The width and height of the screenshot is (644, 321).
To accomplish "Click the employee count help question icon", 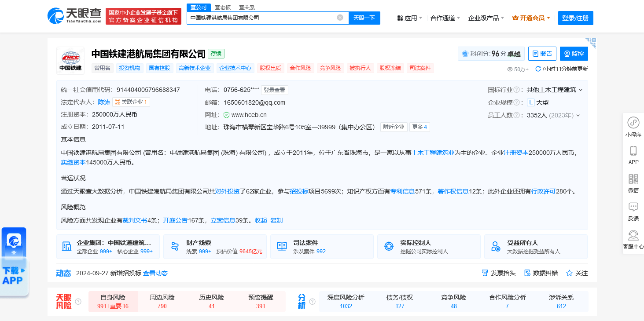I will 517,115.
